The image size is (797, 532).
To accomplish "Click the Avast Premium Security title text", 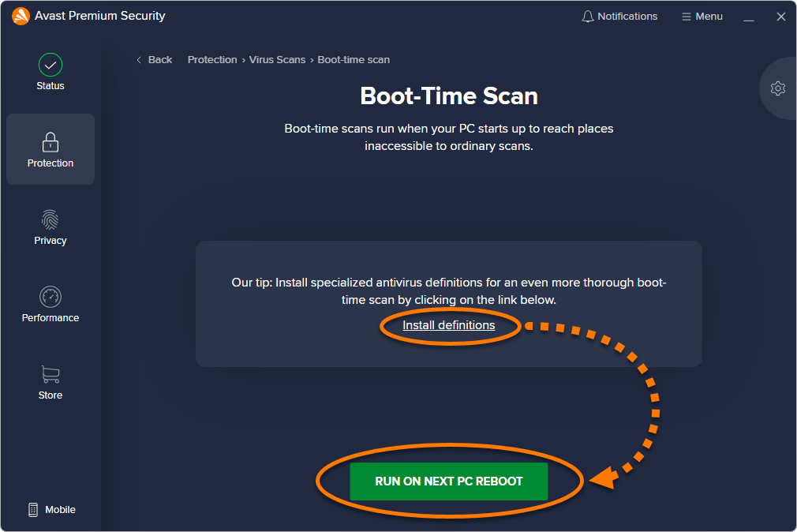I will (100, 16).
